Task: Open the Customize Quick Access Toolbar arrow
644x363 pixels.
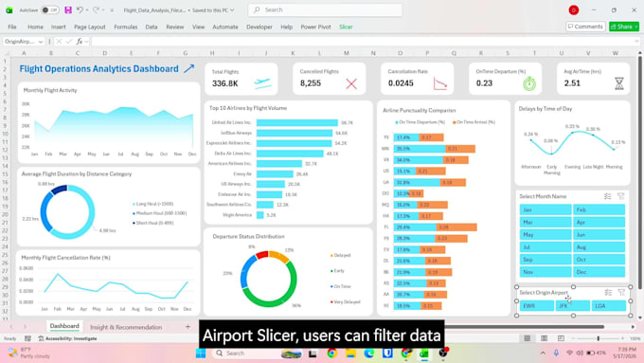Action: 112,10
